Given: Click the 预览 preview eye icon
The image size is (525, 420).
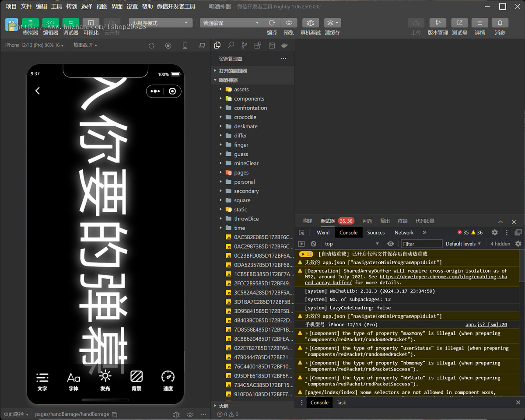Looking at the screenshot, I should (289, 23).
